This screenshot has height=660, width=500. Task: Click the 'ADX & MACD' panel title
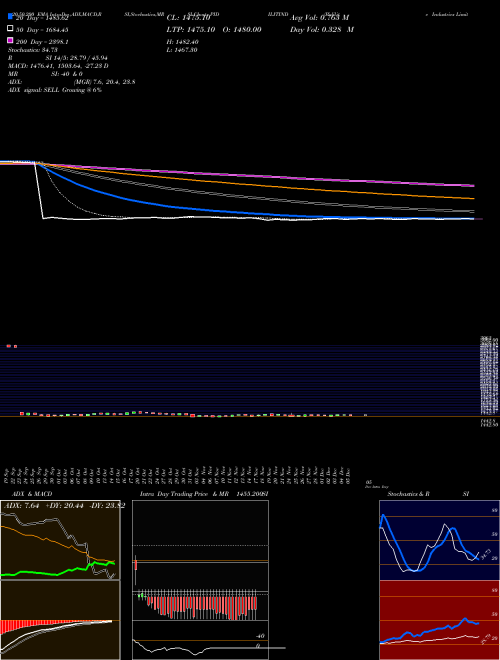tap(32, 494)
